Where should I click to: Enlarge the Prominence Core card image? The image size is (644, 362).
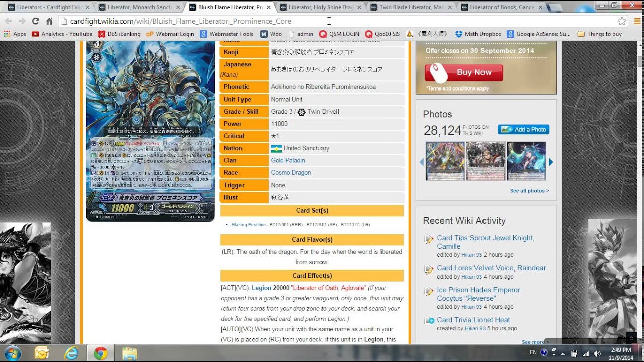[x=150, y=131]
